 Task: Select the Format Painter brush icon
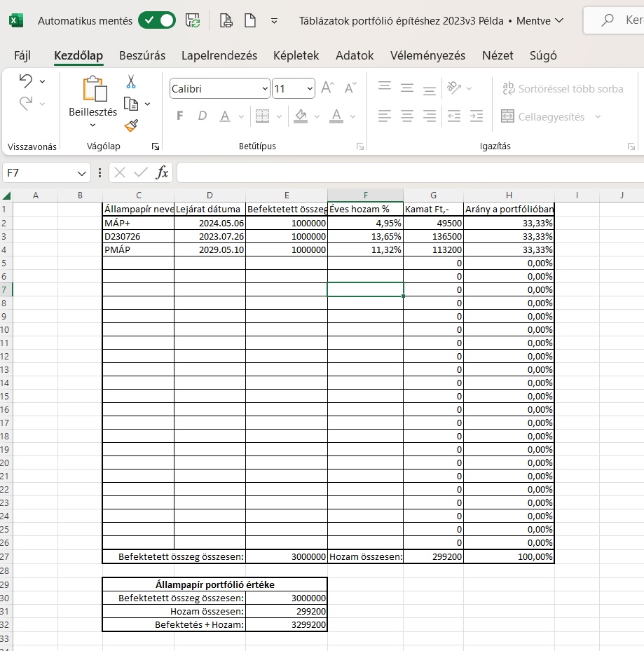131,125
